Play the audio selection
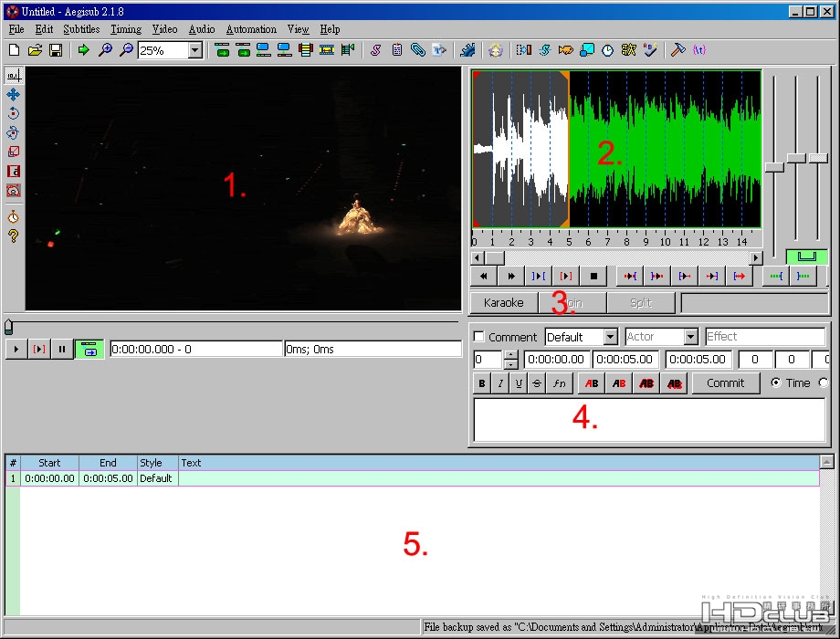This screenshot has height=639, width=840. click(539, 276)
